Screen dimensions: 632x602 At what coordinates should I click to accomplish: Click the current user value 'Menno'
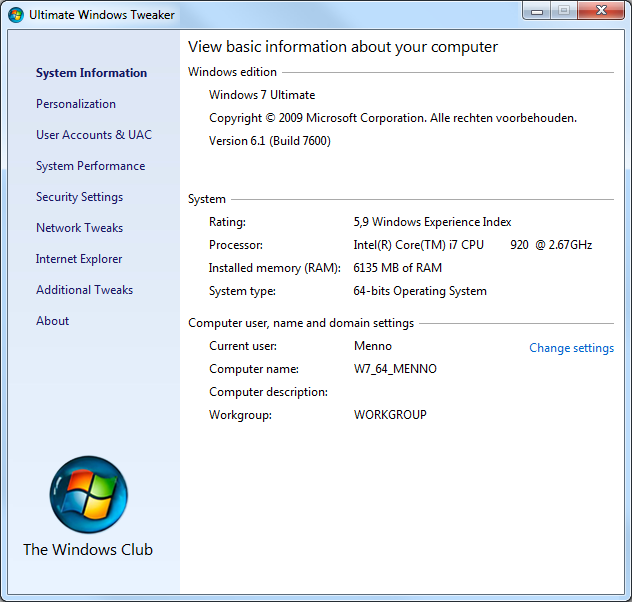[373, 346]
